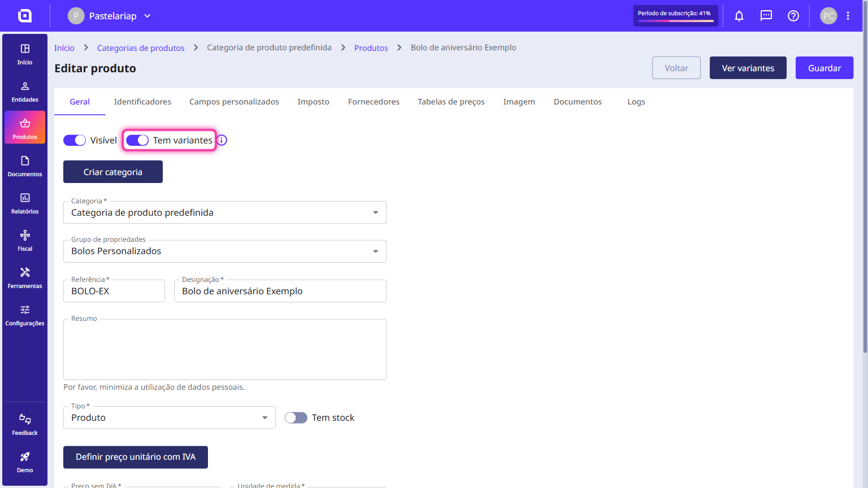The height and width of the screenshot is (488, 868).
Task: Open Fiscal in the sidebar
Action: [x=25, y=241]
